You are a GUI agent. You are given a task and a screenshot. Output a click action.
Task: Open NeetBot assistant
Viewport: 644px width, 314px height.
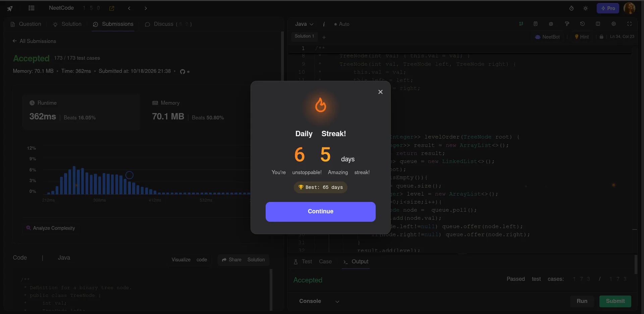click(x=547, y=37)
